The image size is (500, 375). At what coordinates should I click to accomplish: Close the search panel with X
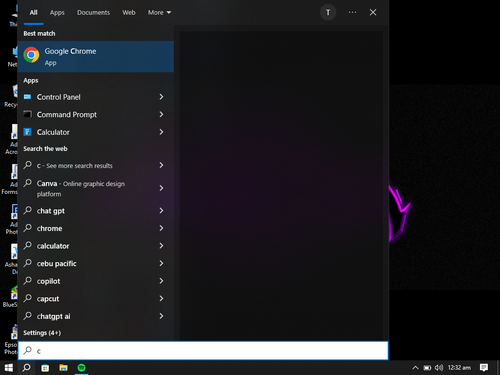[373, 13]
